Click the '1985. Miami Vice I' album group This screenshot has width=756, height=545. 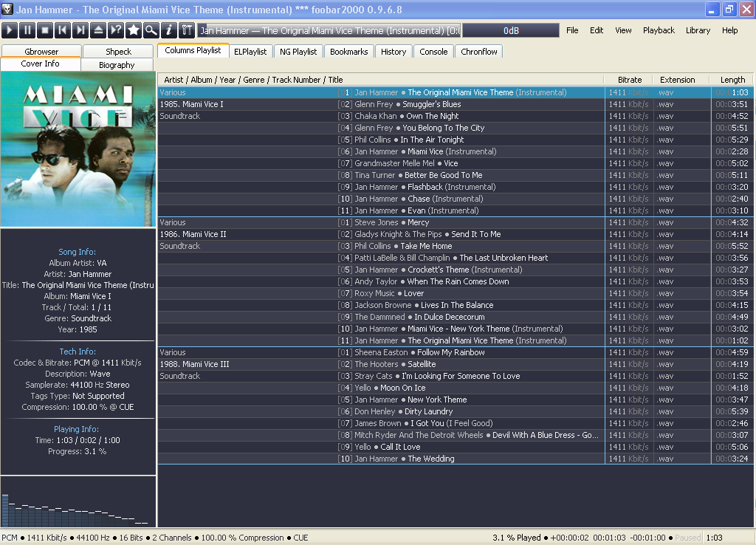[192, 104]
